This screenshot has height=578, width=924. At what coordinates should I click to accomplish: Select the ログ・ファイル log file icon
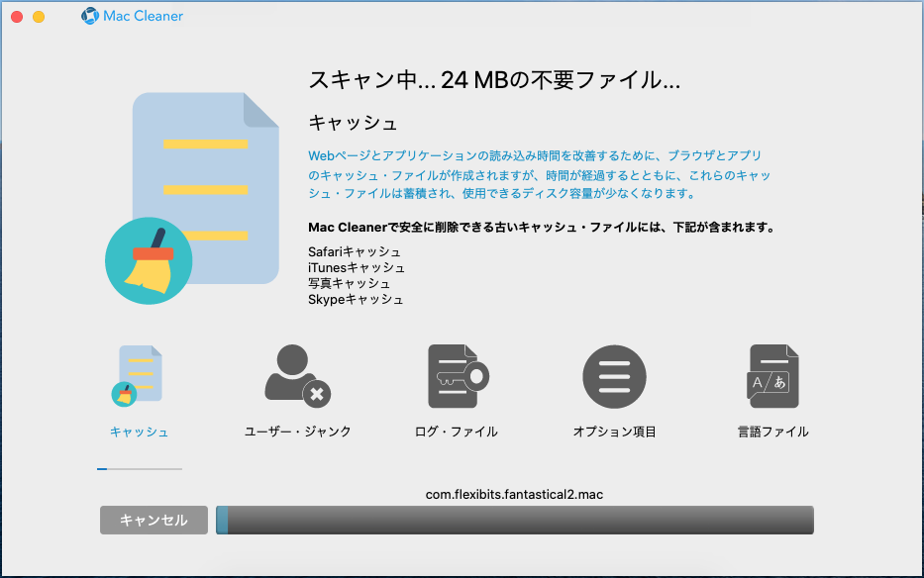[x=458, y=376]
